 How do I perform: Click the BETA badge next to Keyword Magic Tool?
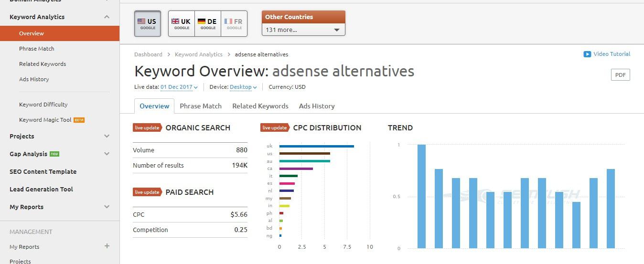coord(79,120)
